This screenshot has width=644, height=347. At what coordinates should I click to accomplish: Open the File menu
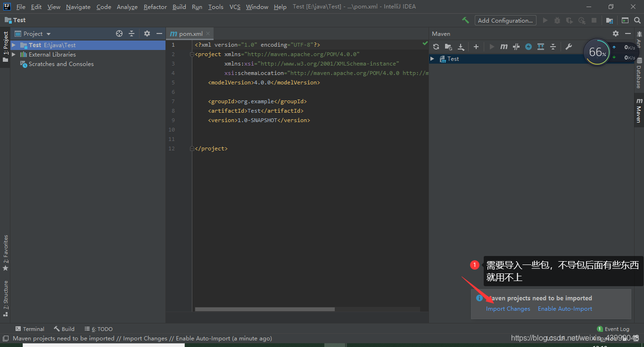[21, 7]
